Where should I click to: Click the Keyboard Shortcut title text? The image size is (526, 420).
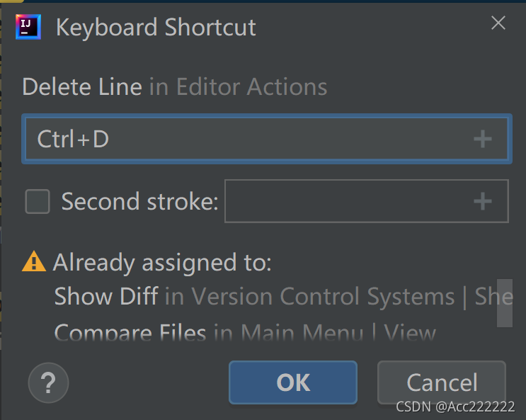[x=156, y=27]
